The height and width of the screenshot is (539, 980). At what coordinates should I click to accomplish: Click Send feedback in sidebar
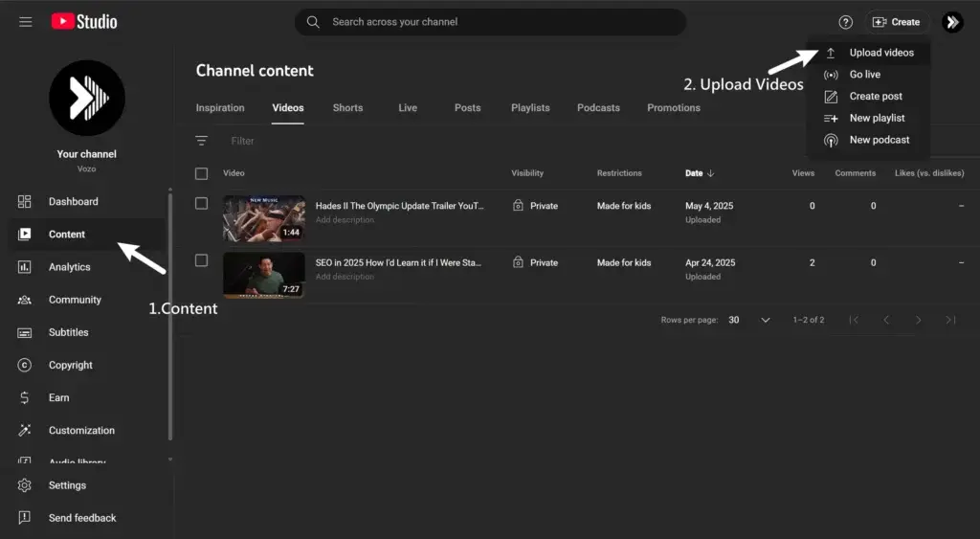pyautogui.click(x=81, y=518)
